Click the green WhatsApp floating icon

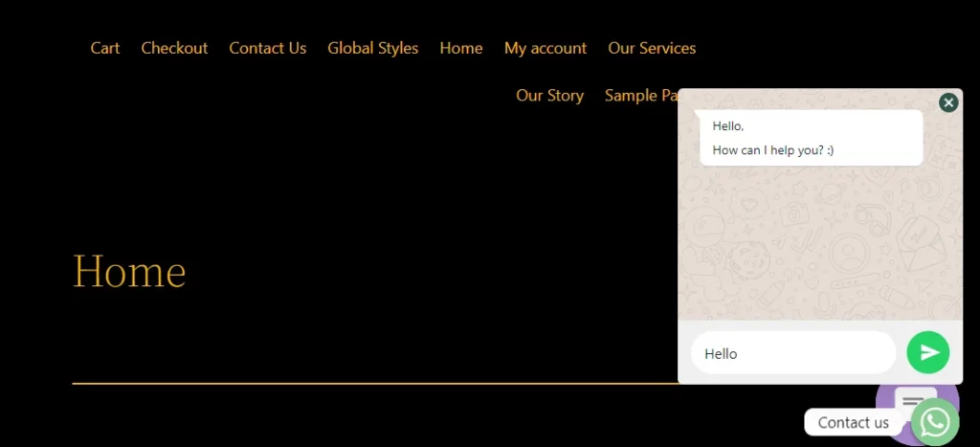click(935, 423)
